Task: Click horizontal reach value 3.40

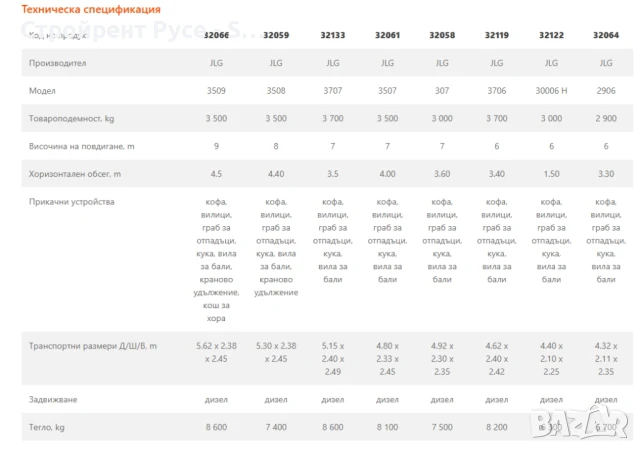Action: [x=497, y=174]
